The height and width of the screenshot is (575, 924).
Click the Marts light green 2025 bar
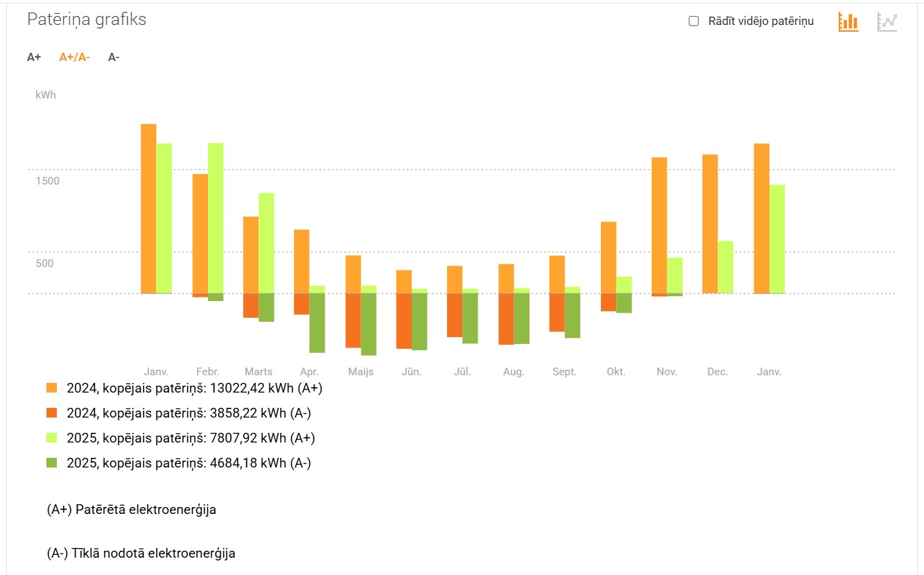266,243
